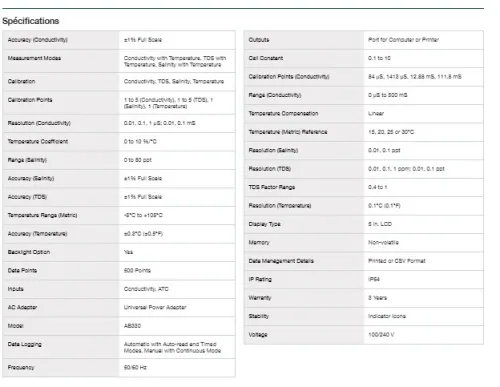Select the "Temperature Coefficient" label
This screenshot has height=387, width=500.
[38, 142]
